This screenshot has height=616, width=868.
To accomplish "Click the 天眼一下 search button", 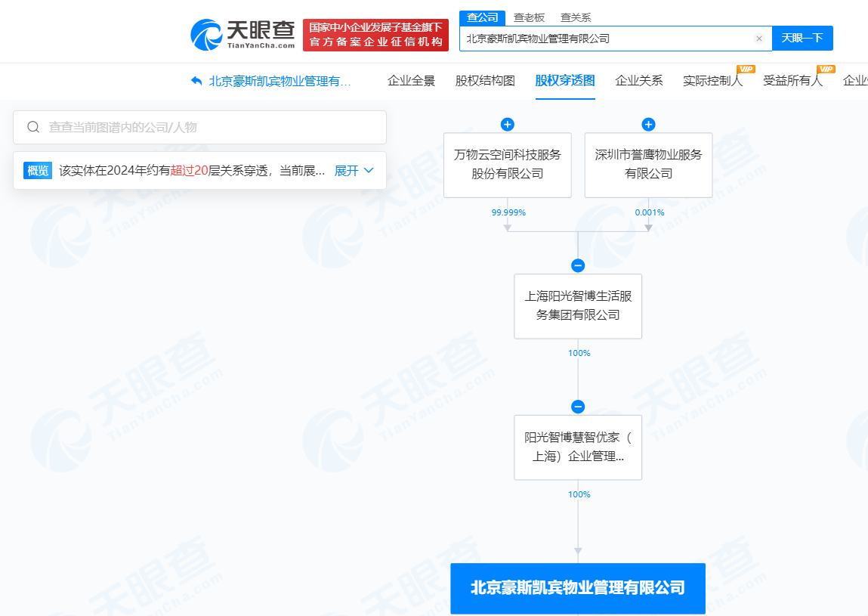I will coord(802,38).
